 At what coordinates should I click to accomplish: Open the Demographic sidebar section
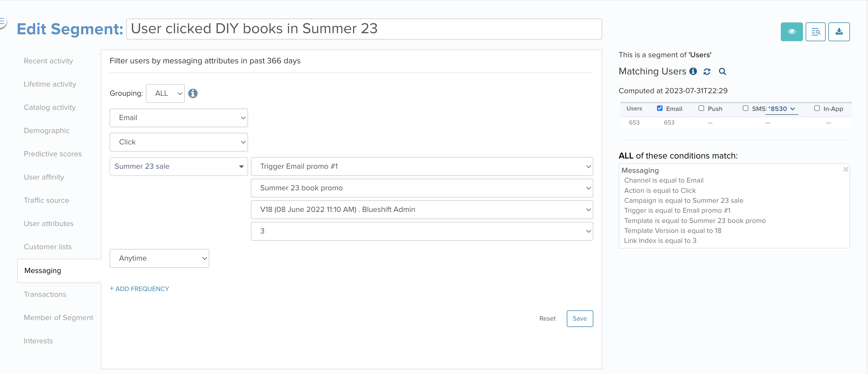click(x=47, y=131)
